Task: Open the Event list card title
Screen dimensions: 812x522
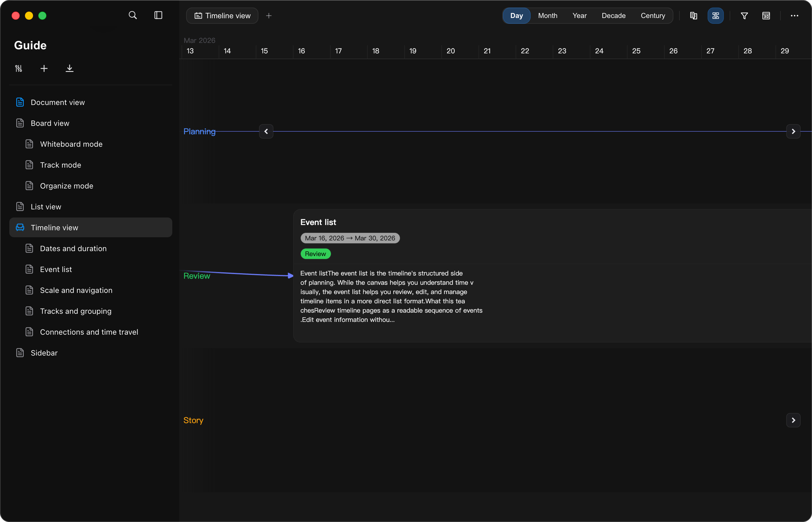Action: tap(318, 222)
